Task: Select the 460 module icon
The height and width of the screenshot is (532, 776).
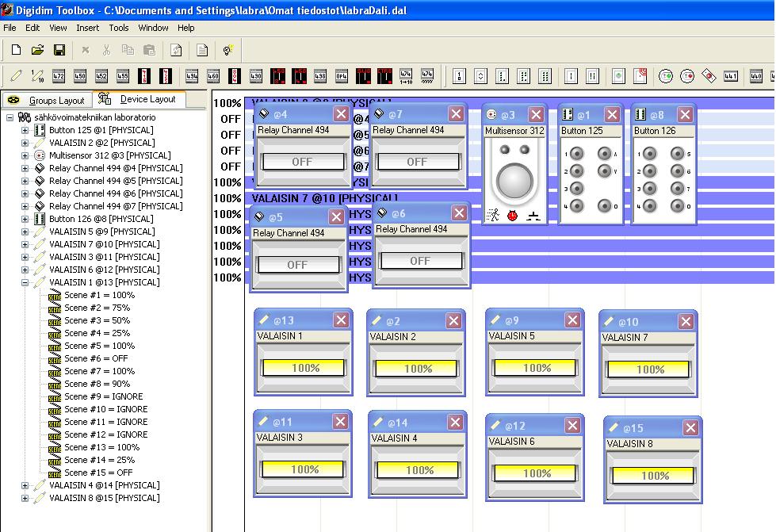Action: (212, 76)
